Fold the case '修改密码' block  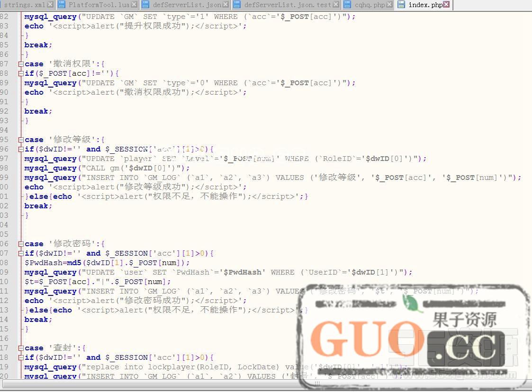click(20, 244)
